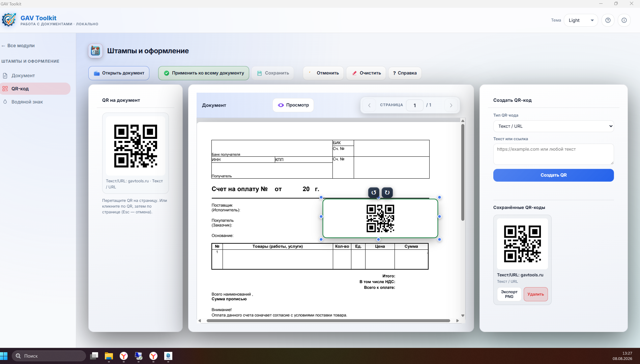The image size is (640, 364).
Task: Click the GAV Toolkit logo icon
Action: pyautogui.click(x=9, y=20)
